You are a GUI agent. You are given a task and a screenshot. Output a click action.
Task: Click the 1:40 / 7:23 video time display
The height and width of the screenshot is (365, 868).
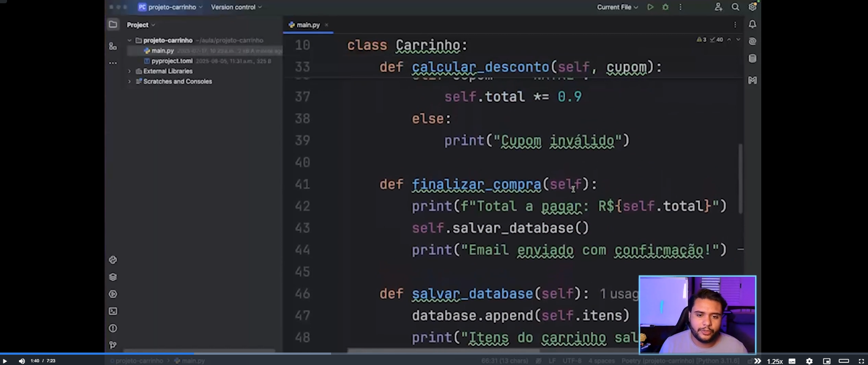[43, 361]
